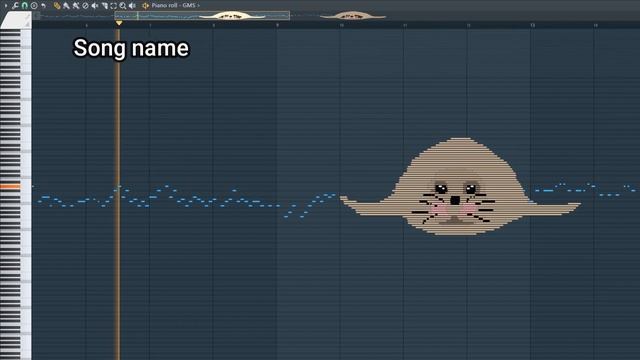Select the Playback speaker tool

(x=132, y=6)
